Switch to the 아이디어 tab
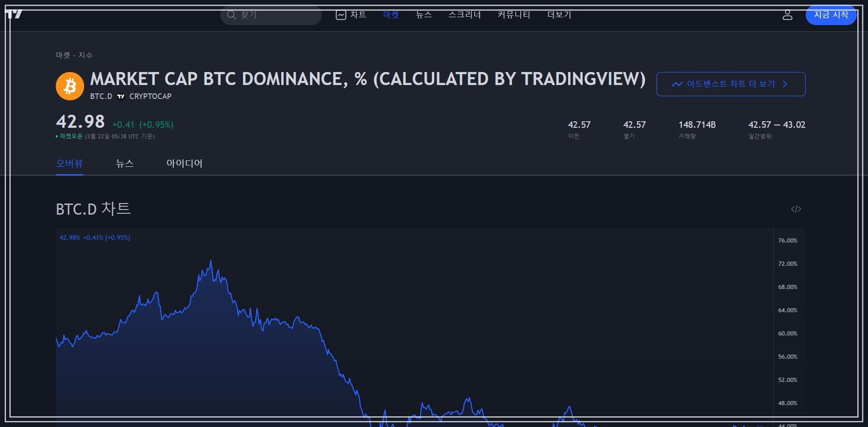The height and width of the screenshot is (427, 868). tap(184, 164)
